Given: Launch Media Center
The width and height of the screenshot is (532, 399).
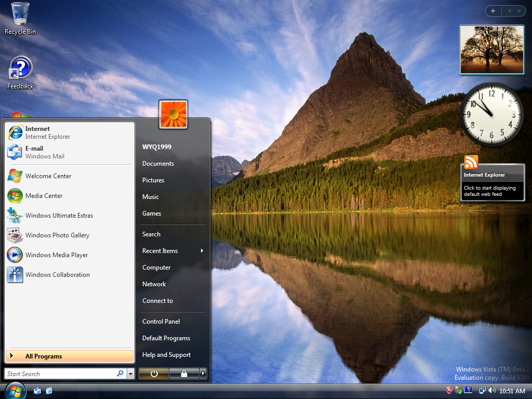Looking at the screenshot, I should [x=70, y=196].
